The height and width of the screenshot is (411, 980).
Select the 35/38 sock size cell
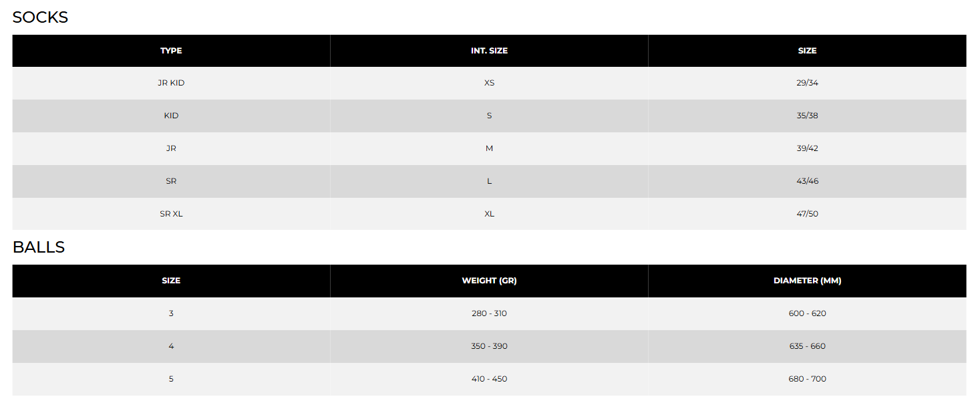807,116
